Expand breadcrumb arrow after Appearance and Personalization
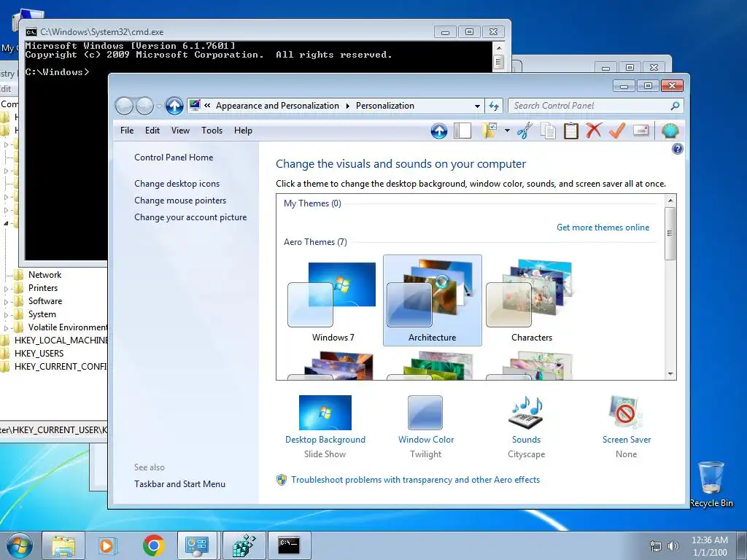 click(x=347, y=106)
